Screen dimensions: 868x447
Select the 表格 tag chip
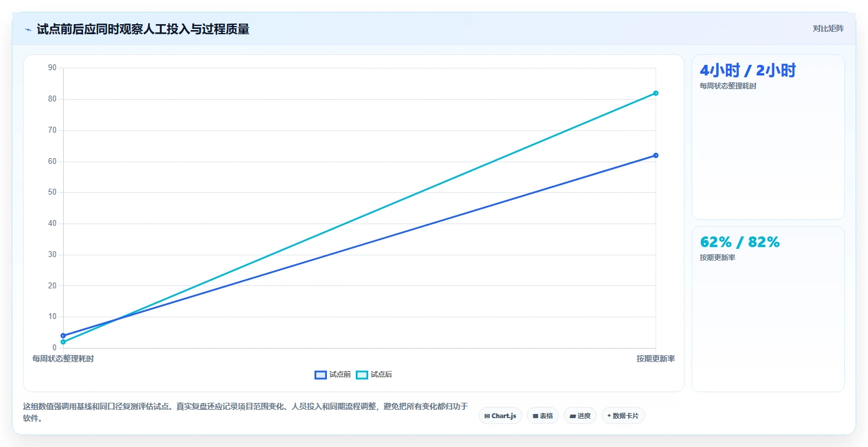542,416
